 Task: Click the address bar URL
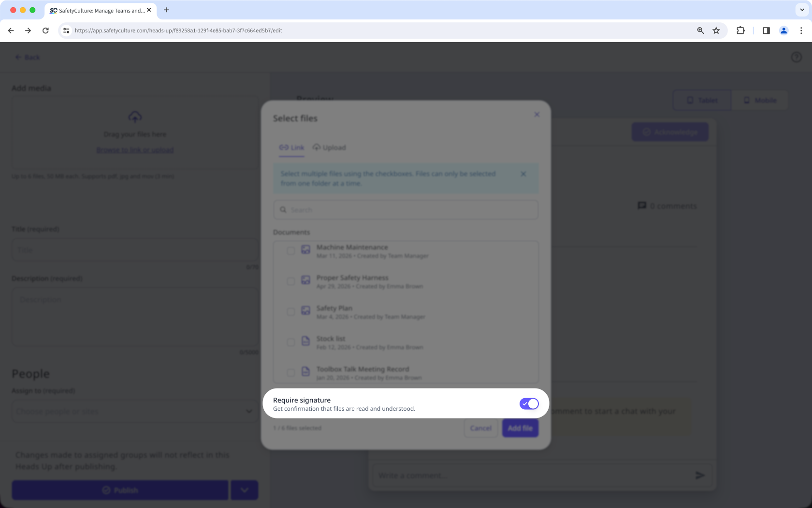[179, 30]
